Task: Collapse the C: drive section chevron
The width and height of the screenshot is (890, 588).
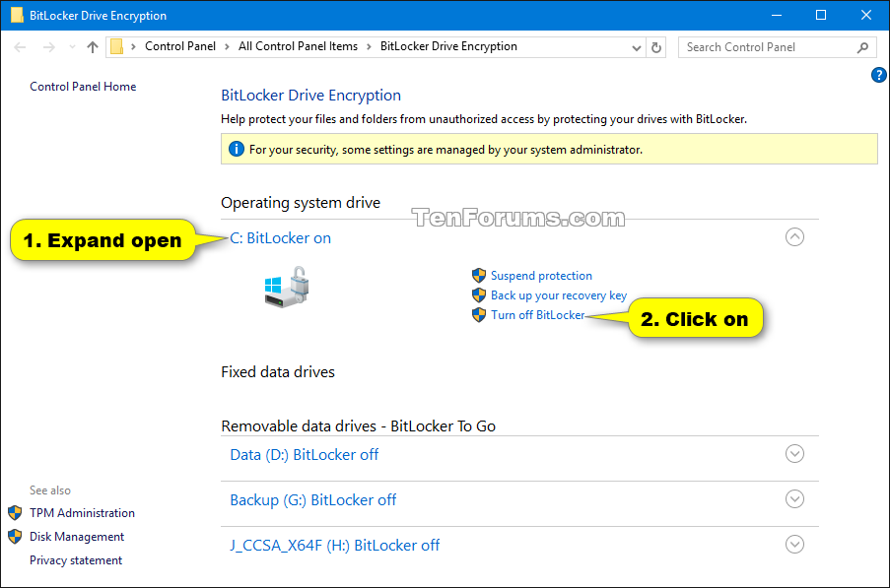Action: 794,237
